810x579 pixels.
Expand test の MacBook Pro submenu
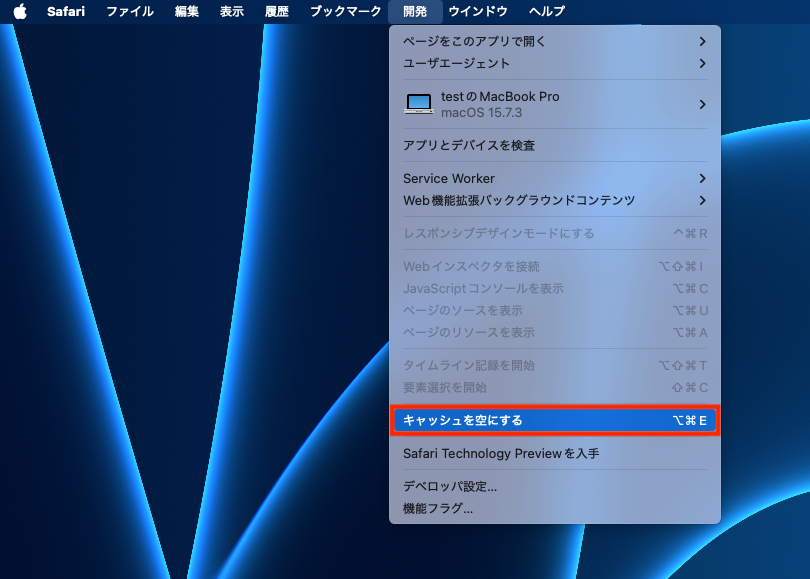pyautogui.click(x=555, y=104)
